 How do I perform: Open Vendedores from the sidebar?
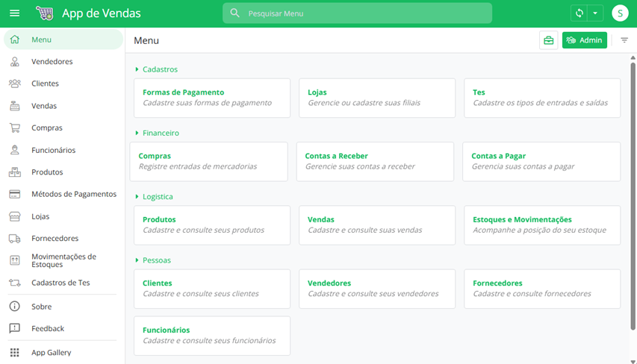click(x=52, y=62)
